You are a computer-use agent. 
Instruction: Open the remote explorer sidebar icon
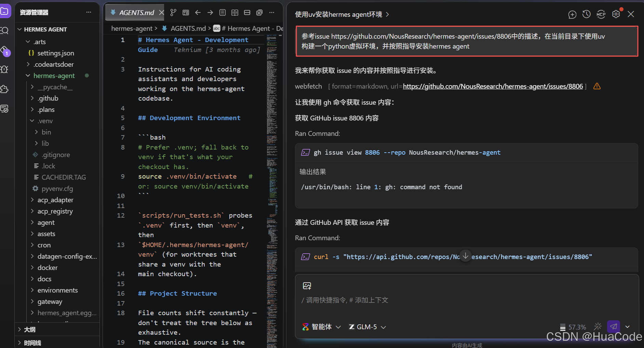coord(5,109)
